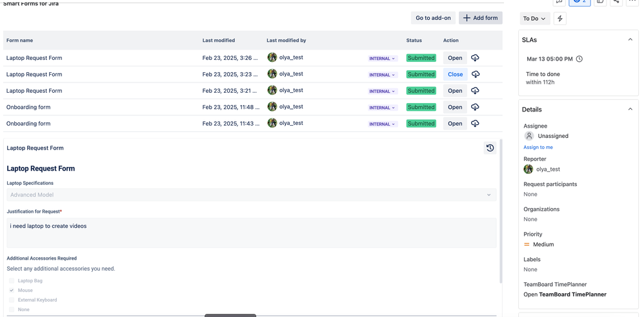Download the Onboarding form modified 11:48
644x317 pixels.
point(475,107)
